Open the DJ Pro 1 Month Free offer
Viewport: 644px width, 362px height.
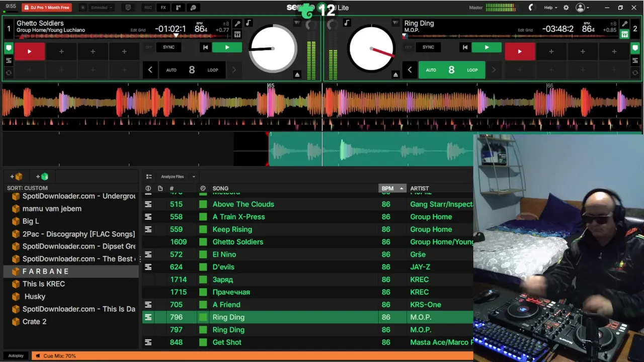pyautogui.click(x=47, y=8)
